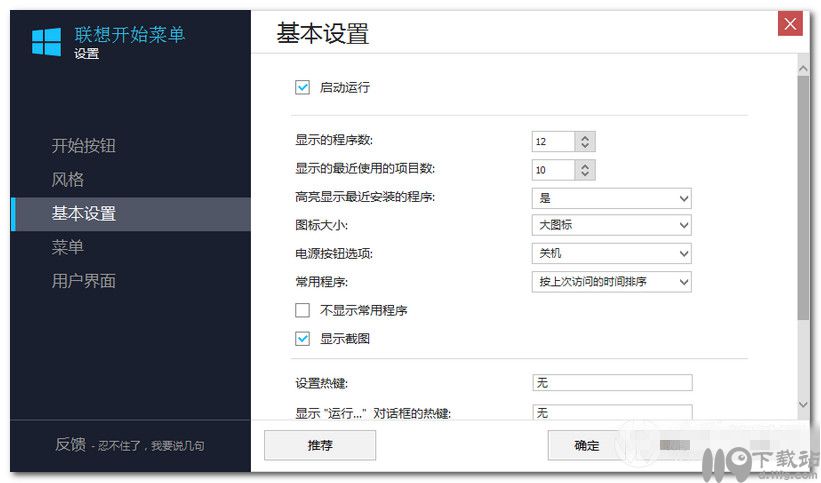This screenshot has height=483, width=821.
Task: Open the 图标大小 dropdown showing 大图标
Action: pos(612,225)
